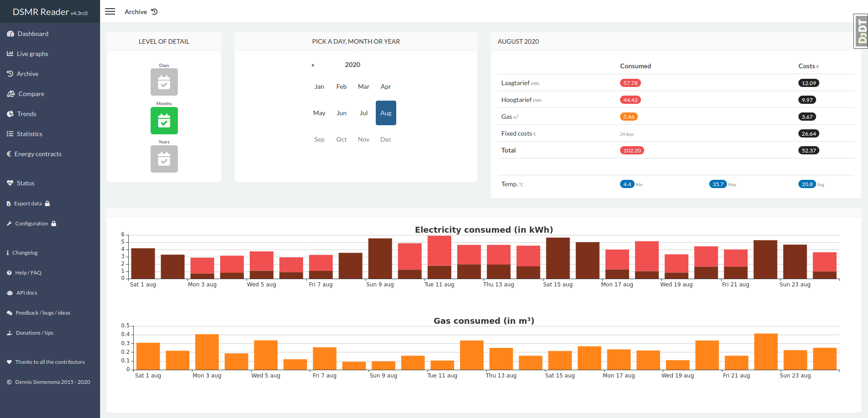868x418 pixels.
Task: Pick Jul in the month picker
Action: pos(363,113)
